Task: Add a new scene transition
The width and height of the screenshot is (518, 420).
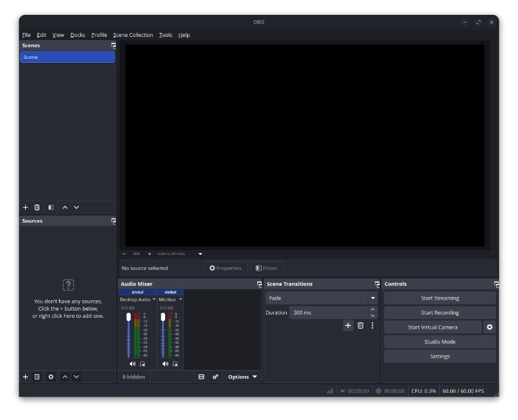Action: click(x=348, y=326)
